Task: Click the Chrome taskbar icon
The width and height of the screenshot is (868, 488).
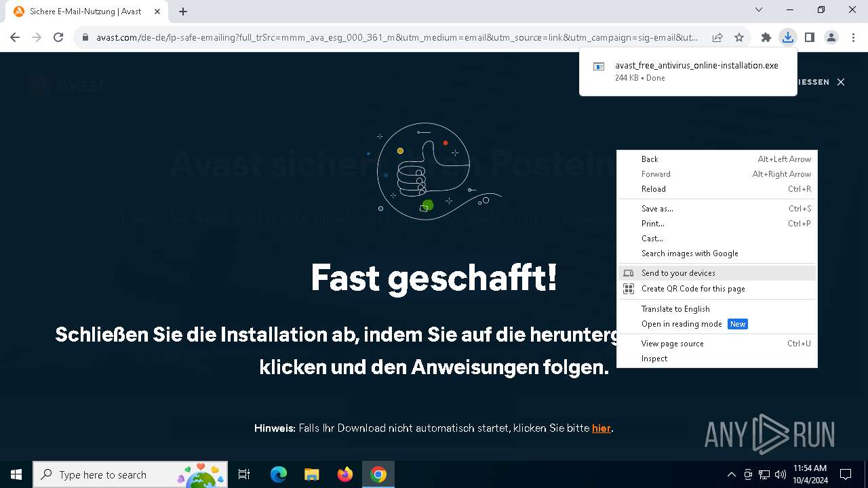Action: (x=378, y=474)
